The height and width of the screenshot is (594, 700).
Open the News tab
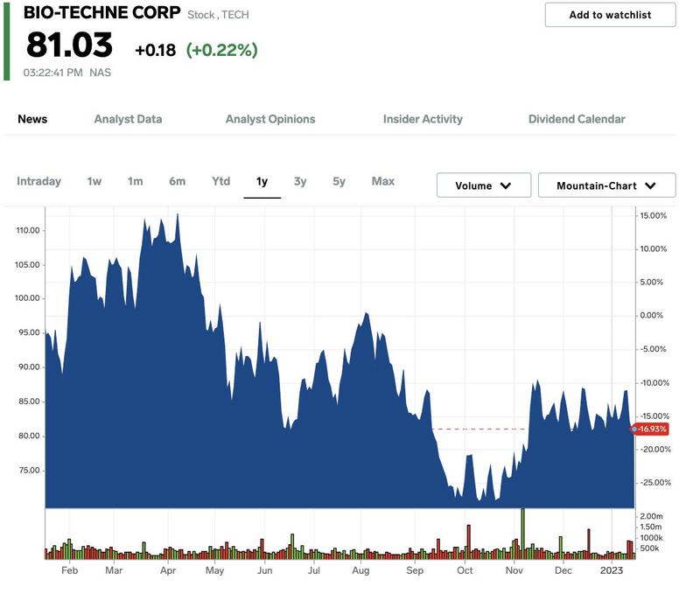tap(32, 119)
